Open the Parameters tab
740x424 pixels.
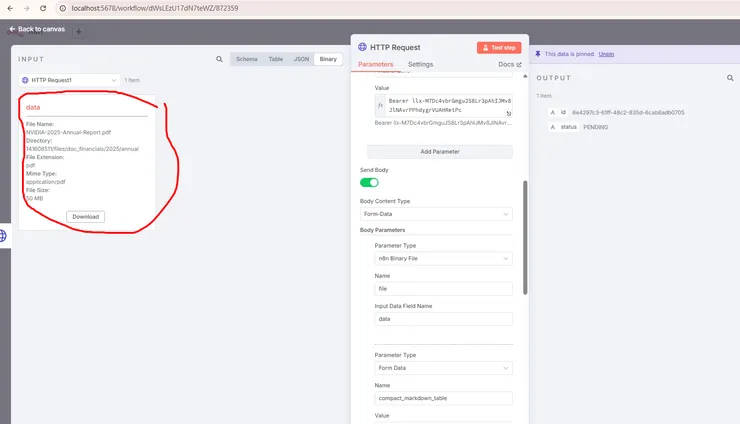point(375,64)
